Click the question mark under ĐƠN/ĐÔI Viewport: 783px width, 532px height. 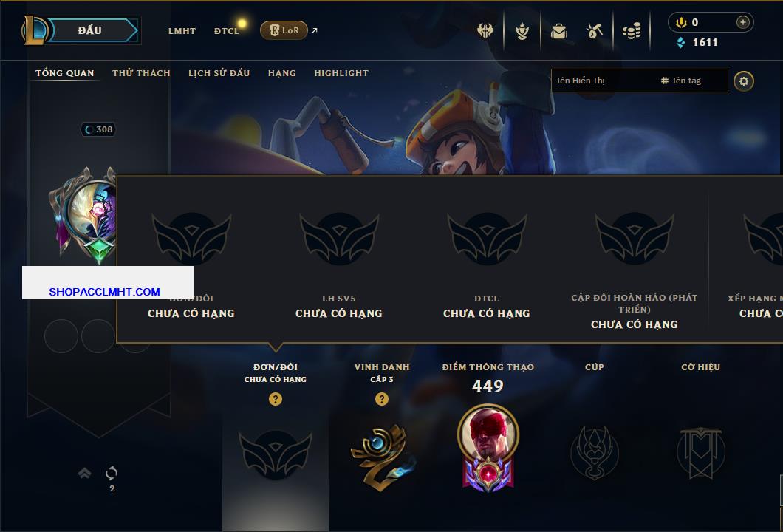pyautogui.click(x=275, y=398)
